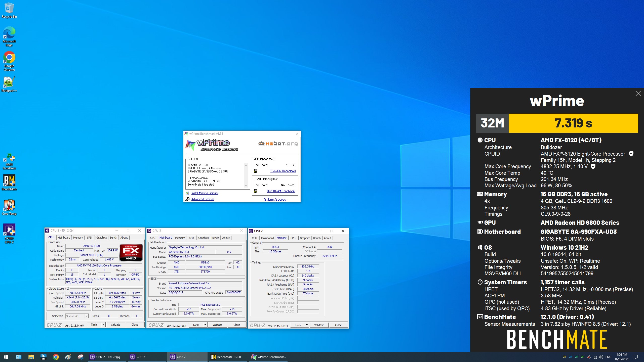
Task: Switch to the CPU tab in the CPU-Z Memory window
Action: [254, 238]
